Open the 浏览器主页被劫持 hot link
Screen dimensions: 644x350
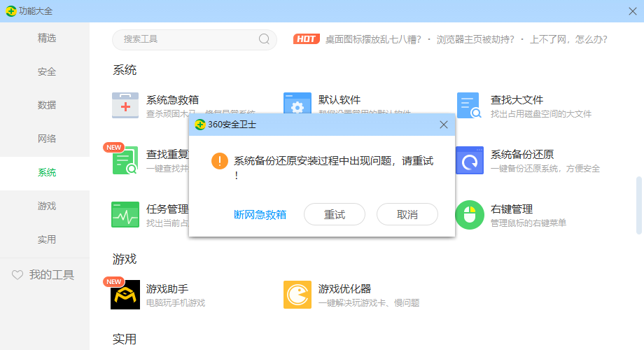tap(475, 39)
